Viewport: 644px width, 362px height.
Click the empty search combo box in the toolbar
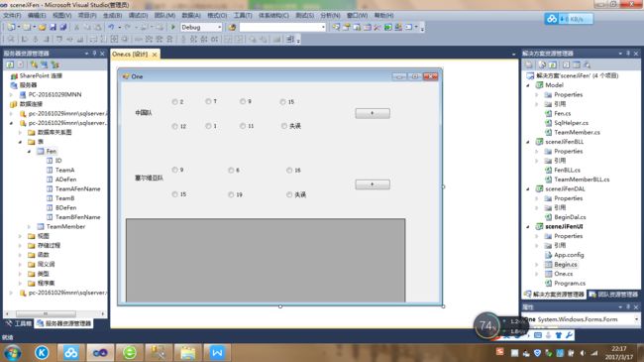tap(282, 27)
